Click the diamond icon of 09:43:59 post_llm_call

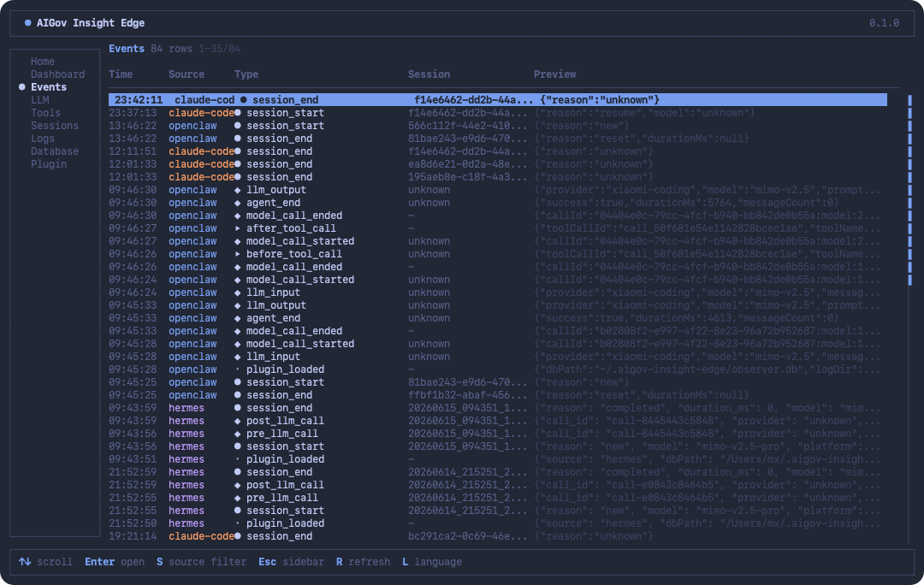[238, 422]
